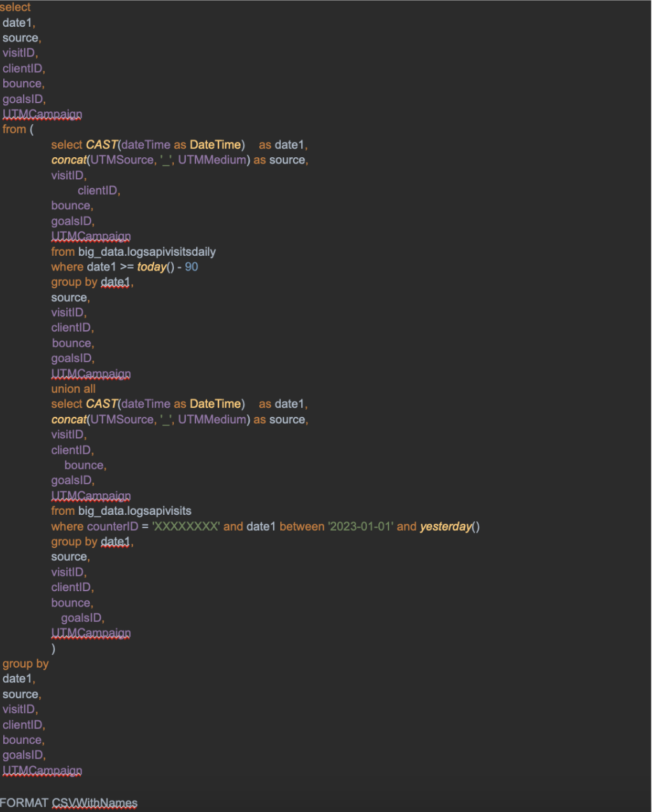Click the '2023-01-01' date string
The width and height of the screenshot is (652, 812).
360,526
